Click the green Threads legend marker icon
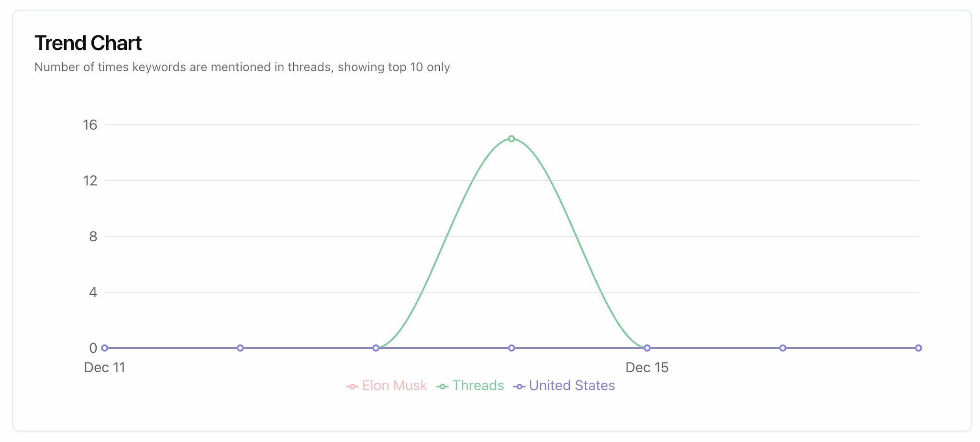The height and width of the screenshot is (442, 980). point(442,387)
